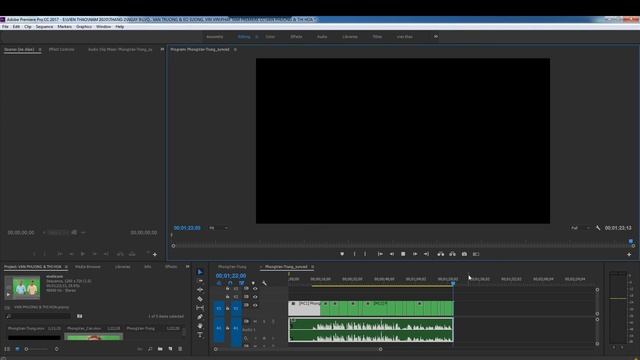This screenshot has height=360, width=640.
Task: Open Program monitor zoom level Fit dropdown
Action: pyautogui.click(x=218, y=228)
